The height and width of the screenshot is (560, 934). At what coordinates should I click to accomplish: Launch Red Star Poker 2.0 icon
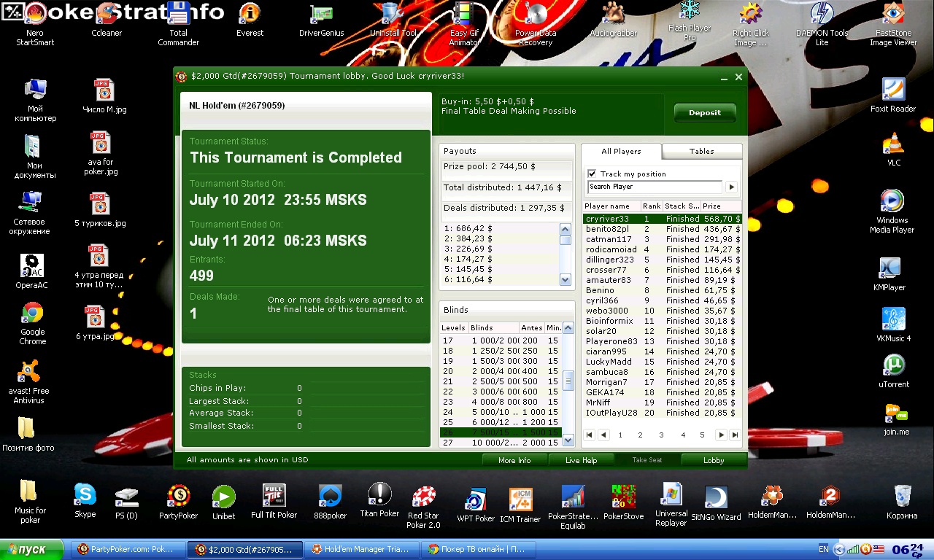pyautogui.click(x=423, y=507)
